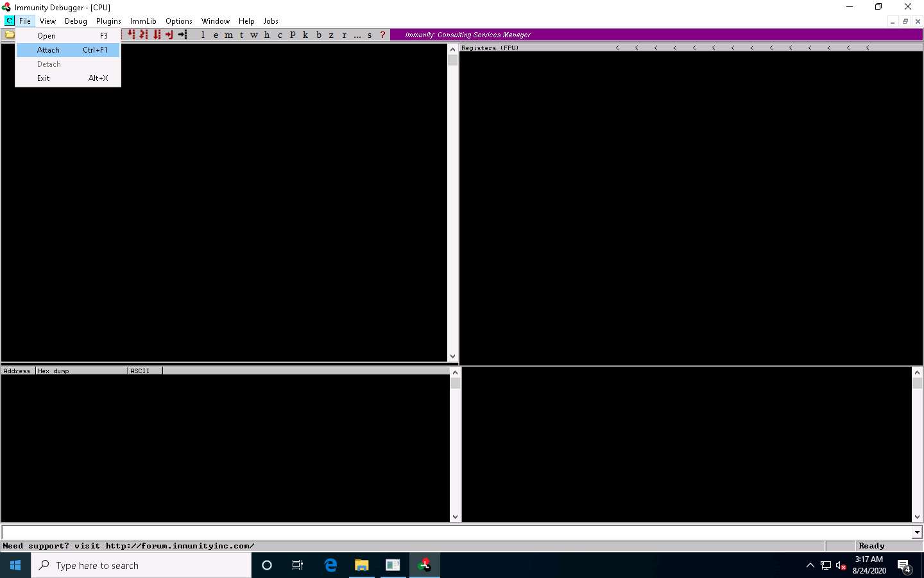The image size is (924, 578).
Task: Minimize the inner CPU child window
Action: click(893, 21)
